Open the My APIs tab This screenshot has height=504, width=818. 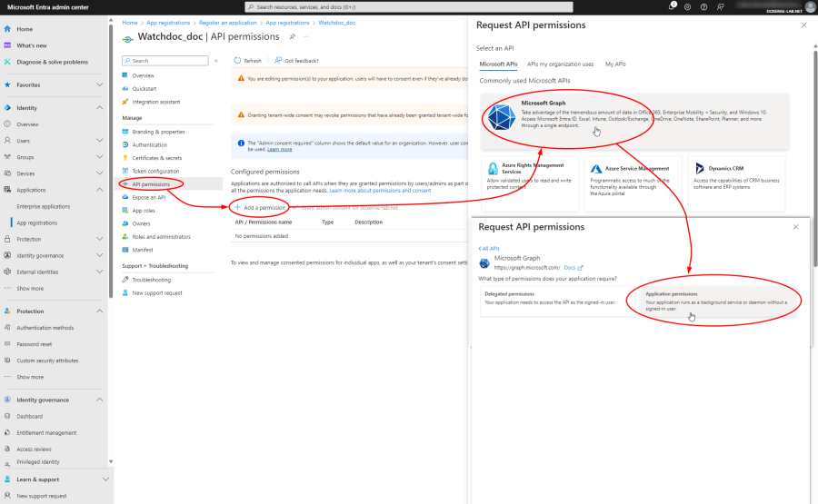pos(615,64)
